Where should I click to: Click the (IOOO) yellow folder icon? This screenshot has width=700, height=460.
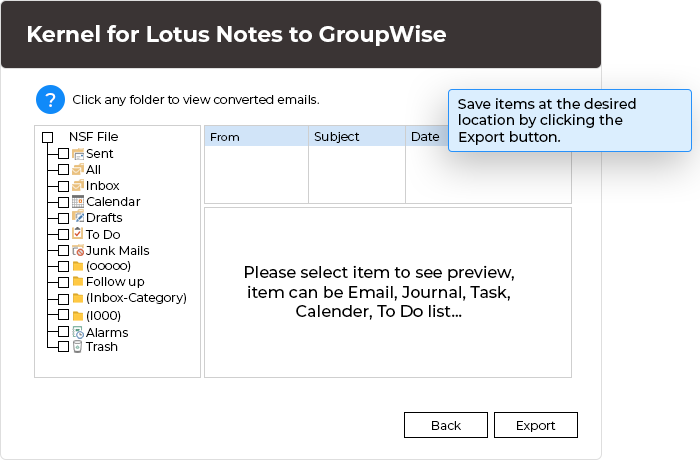click(78, 316)
